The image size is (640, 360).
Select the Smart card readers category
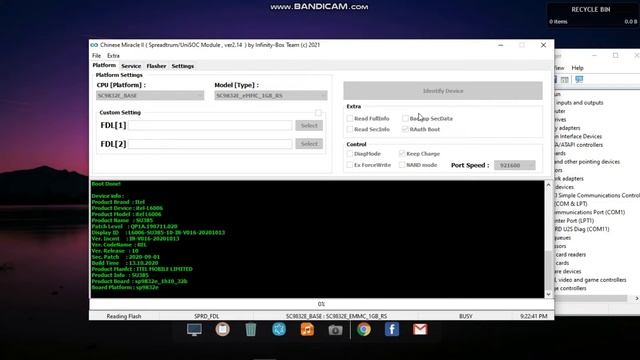tap(570, 254)
